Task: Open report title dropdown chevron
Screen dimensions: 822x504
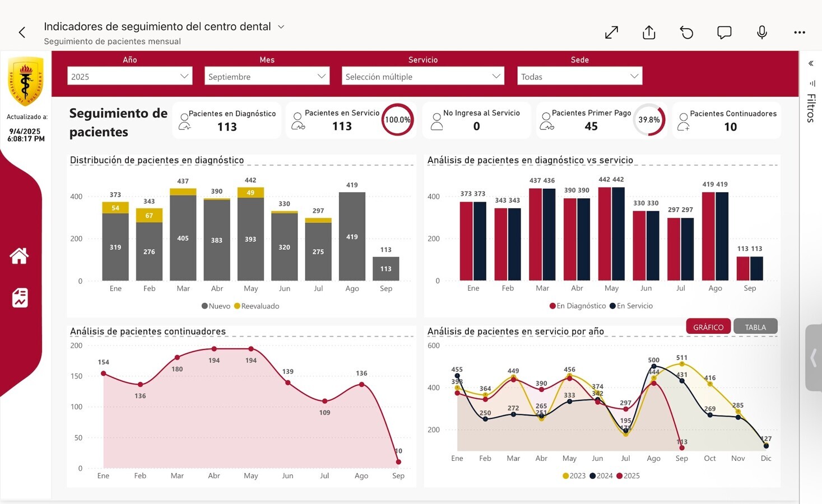Action: click(x=281, y=27)
